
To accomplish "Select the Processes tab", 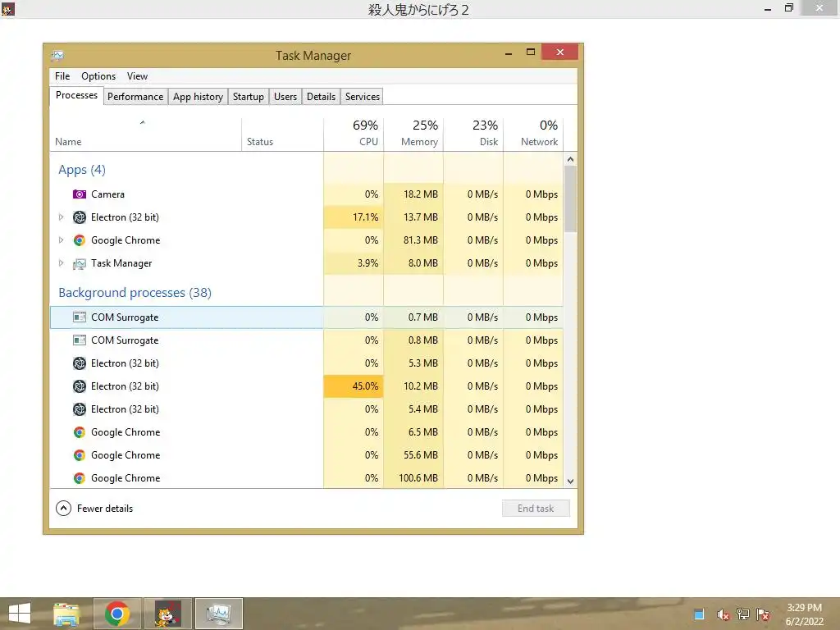I will pyautogui.click(x=76, y=95).
